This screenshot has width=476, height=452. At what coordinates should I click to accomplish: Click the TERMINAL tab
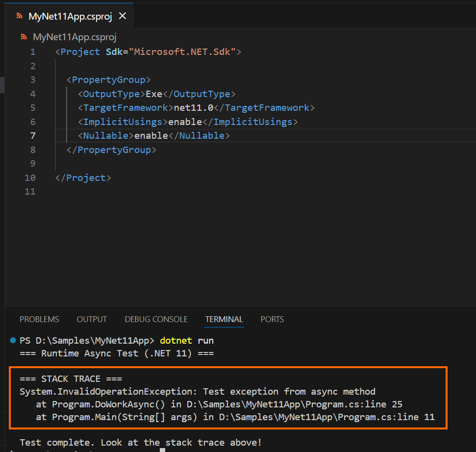point(224,319)
